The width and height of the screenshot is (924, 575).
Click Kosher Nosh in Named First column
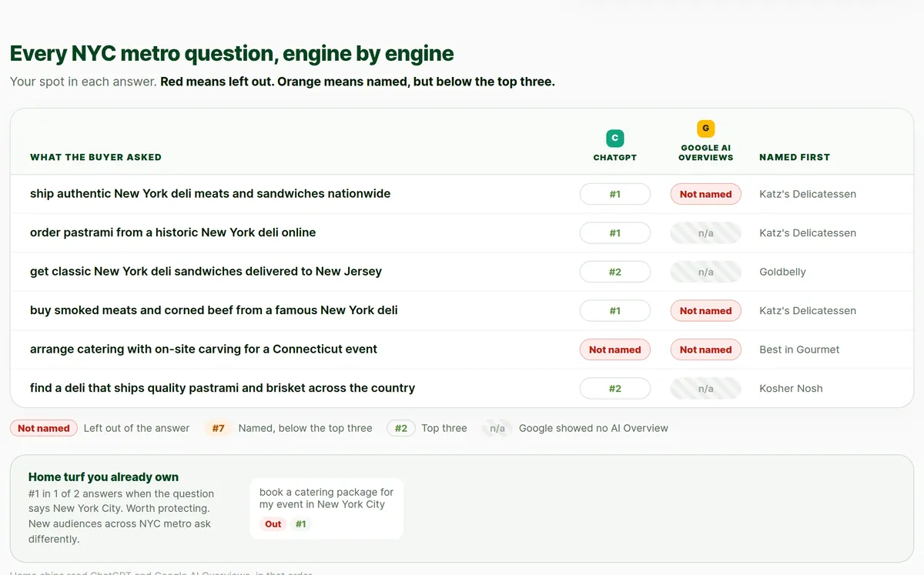coord(791,388)
